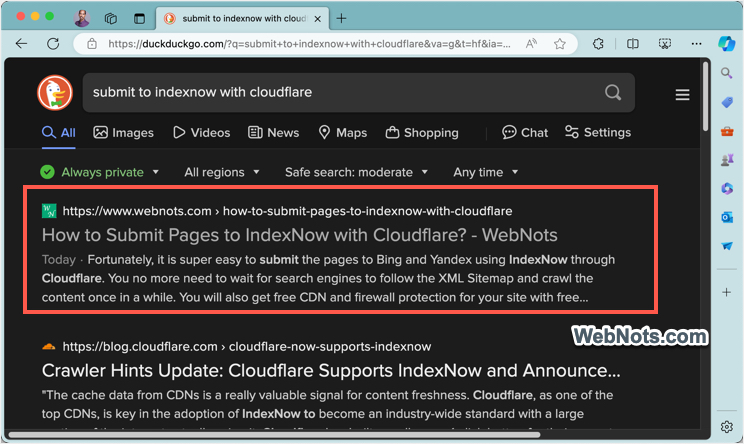Switch to the Maps tab
The image size is (744, 444).
(343, 133)
